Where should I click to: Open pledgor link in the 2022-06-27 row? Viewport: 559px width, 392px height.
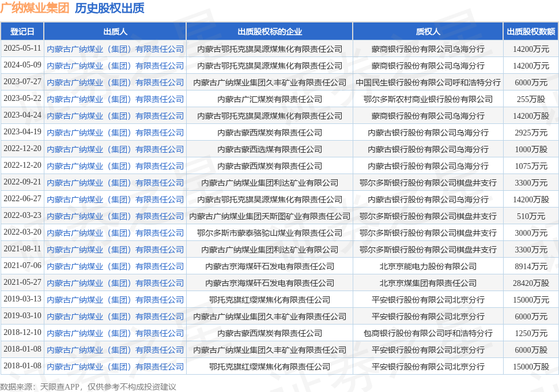click(x=115, y=199)
